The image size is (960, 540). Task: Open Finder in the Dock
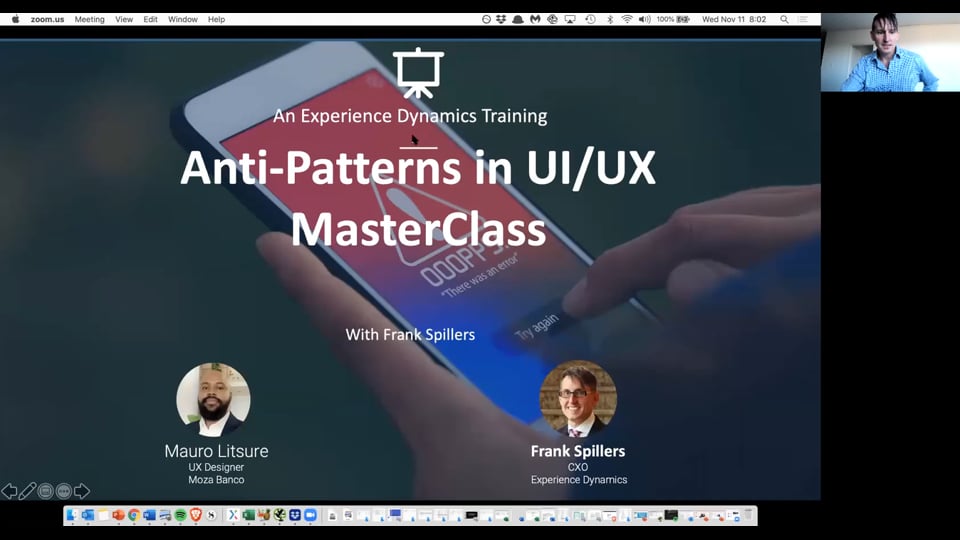click(72, 515)
